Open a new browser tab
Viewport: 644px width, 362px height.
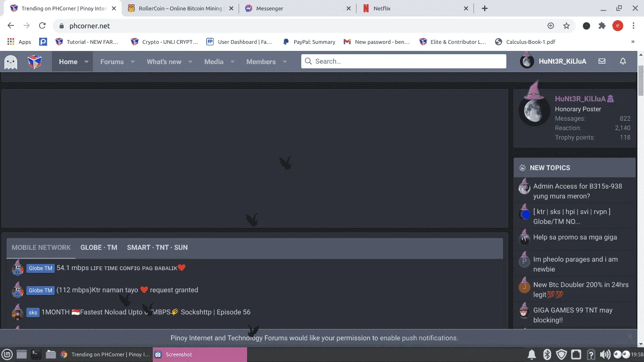click(x=485, y=8)
